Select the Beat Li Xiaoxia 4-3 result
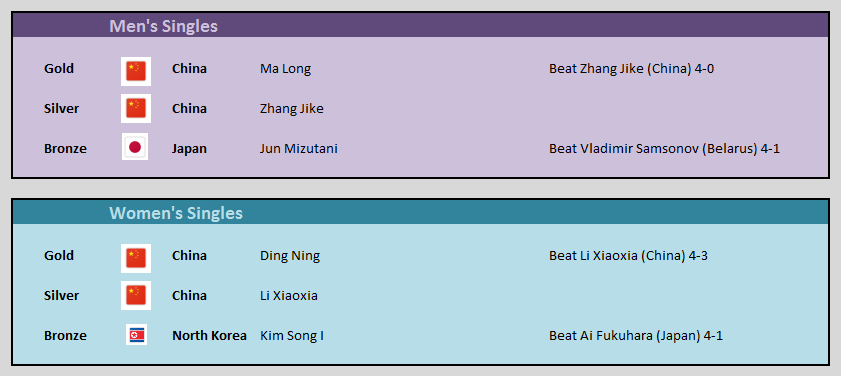This screenshot has width=841, height=376. coord(628,256)
